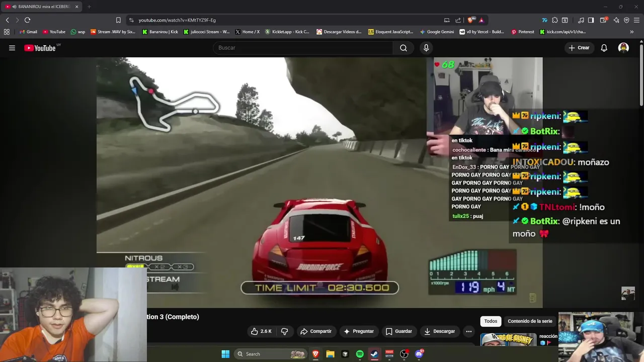Bookmark this page with bookmark icon

[x=118, y=20]
